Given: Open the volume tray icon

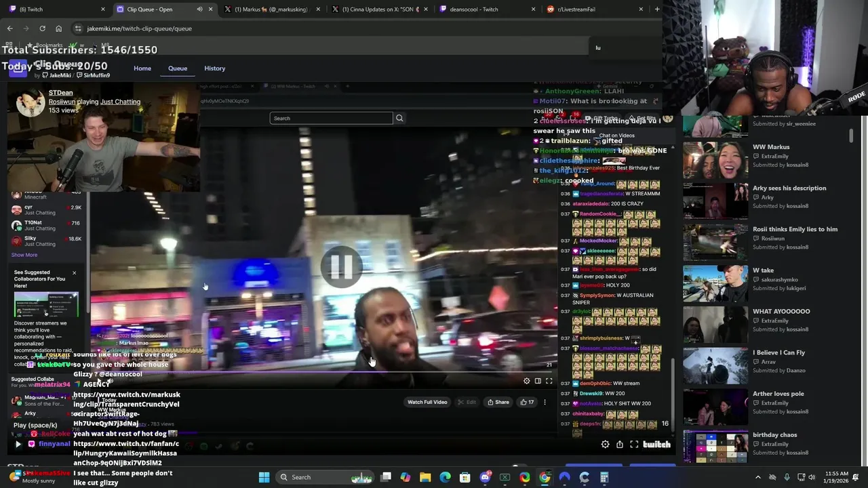Looking at the screenshot, I should tap(812, 477).
